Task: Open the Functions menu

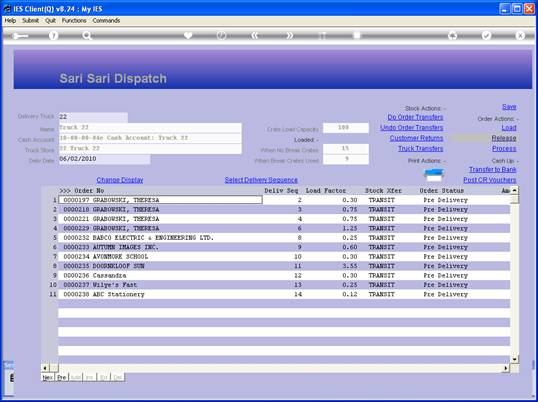Action: click(x=74, y=21)
